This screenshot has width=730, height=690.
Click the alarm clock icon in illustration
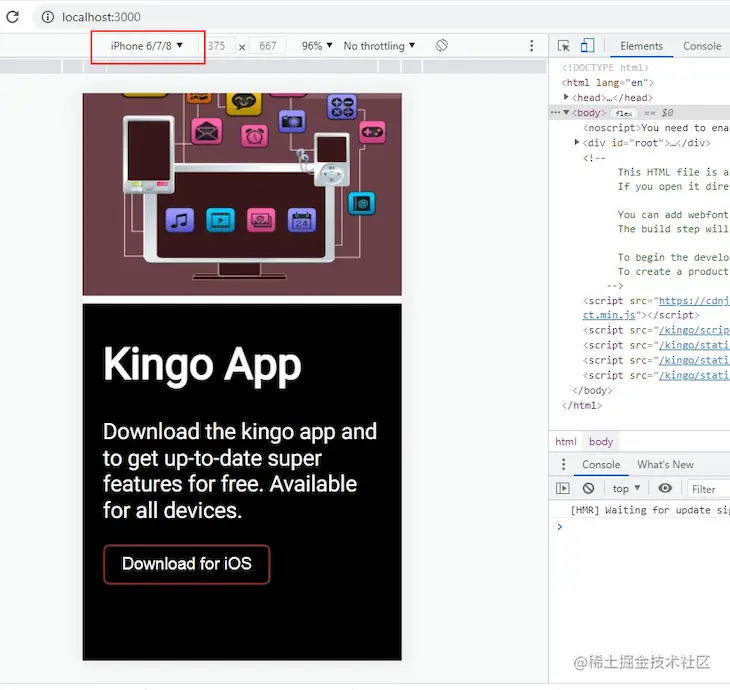point(254,136)
